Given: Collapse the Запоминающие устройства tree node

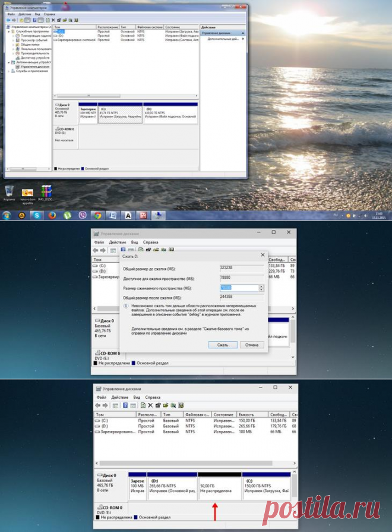Looking at the screenshot, I should (7, 62).
